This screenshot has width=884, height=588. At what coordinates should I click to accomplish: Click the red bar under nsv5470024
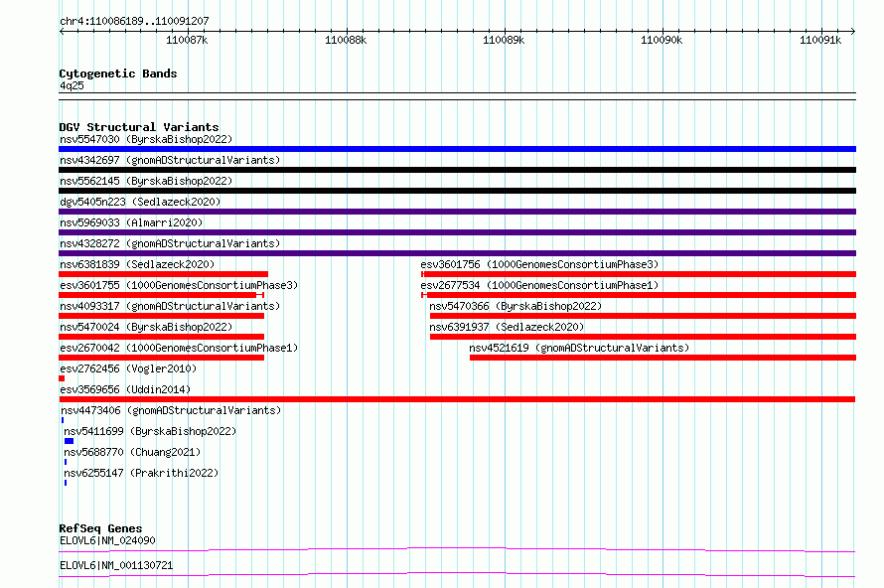click(x=161, y=337)
